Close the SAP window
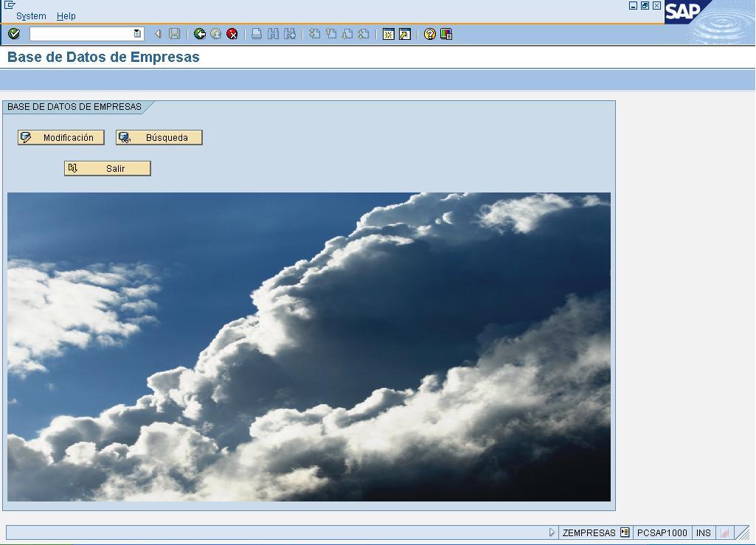This screenshot has height=545, width=756. tap(656, 6)
